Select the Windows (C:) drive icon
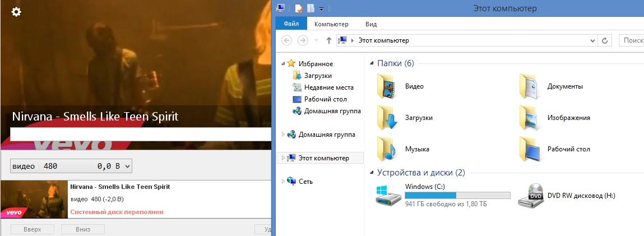 pos(388,195)
